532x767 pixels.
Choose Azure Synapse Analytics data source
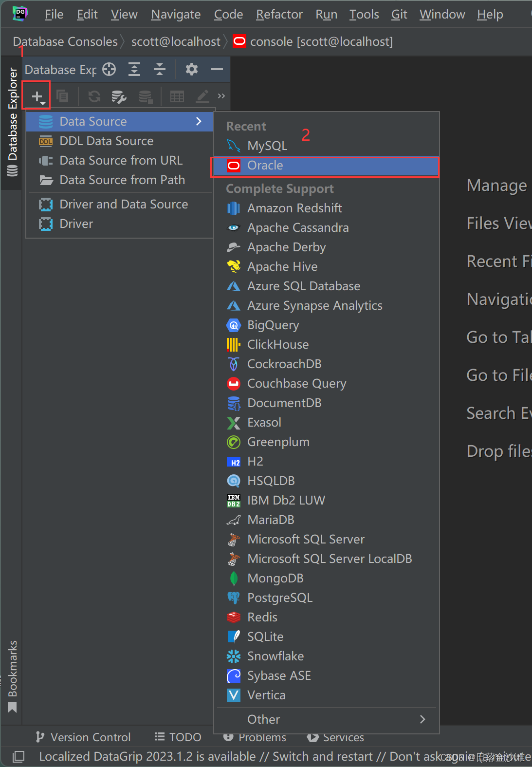pos(327,305)
